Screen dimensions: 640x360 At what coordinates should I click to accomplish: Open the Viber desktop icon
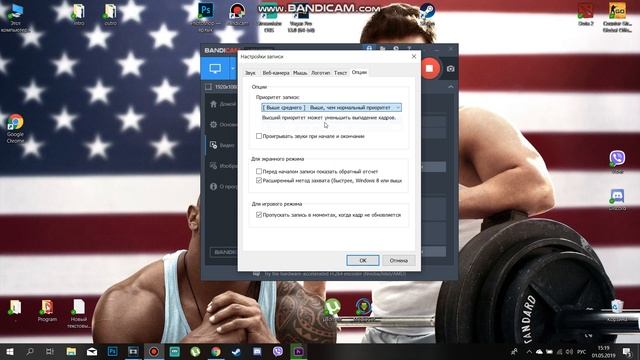(617, 162)
